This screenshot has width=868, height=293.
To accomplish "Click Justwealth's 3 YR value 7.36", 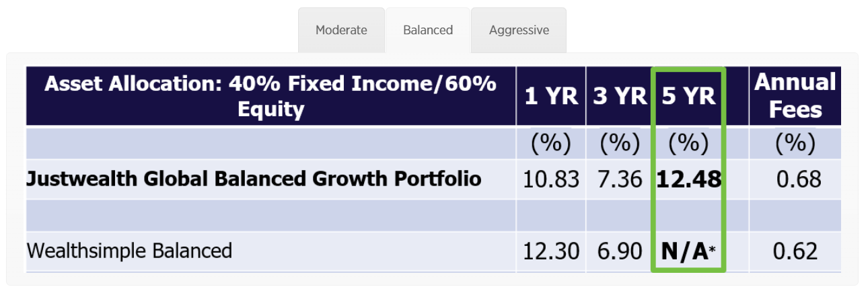I will (619, 179).
